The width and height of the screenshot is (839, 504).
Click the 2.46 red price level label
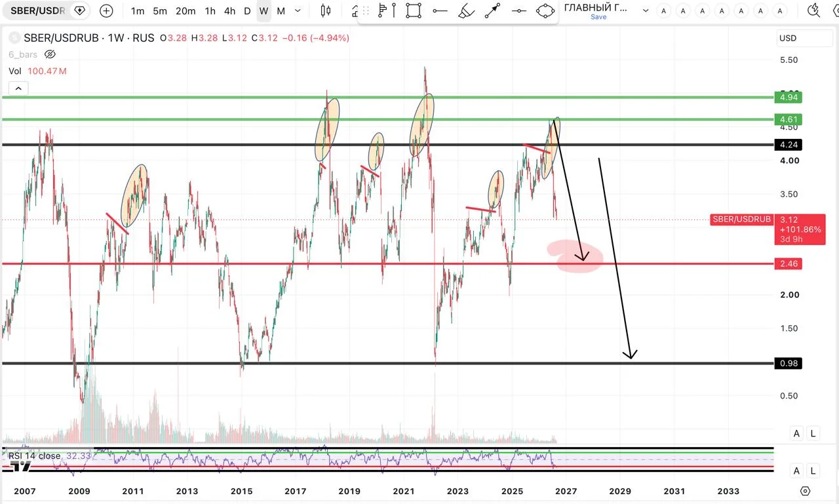(x=788, y=263)
